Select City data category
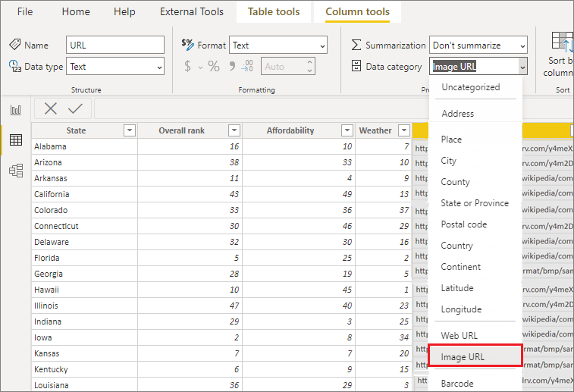574x392 pixels. 448,161
